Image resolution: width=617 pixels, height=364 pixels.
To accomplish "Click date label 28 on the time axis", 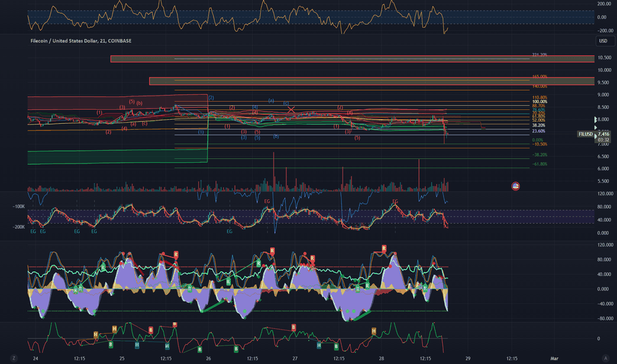I will pyautogui.click(x=381, y=359).
